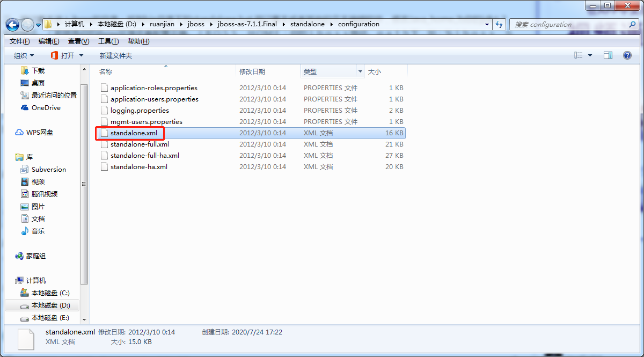Click the folder icon in the address bar
This screenshot has height=357, width=644.
pyautogui.click(x=47, y=24)
